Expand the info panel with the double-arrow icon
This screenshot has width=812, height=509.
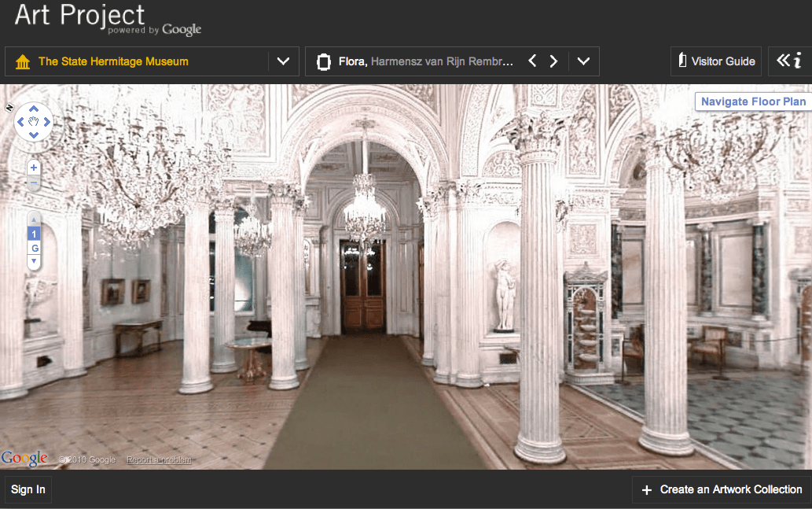(789, 61)
